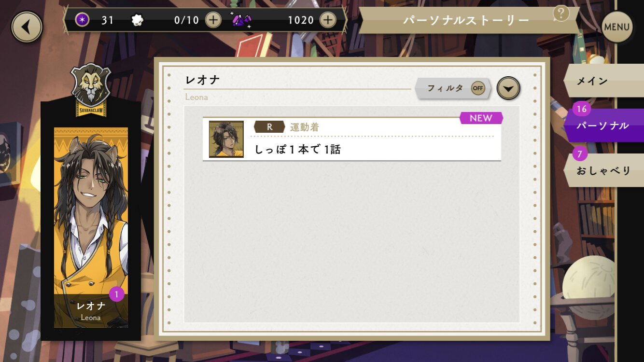644x362 pixels.
Task: Tap Leona's 運動着 card thumbnail
Action: point(226,139)
